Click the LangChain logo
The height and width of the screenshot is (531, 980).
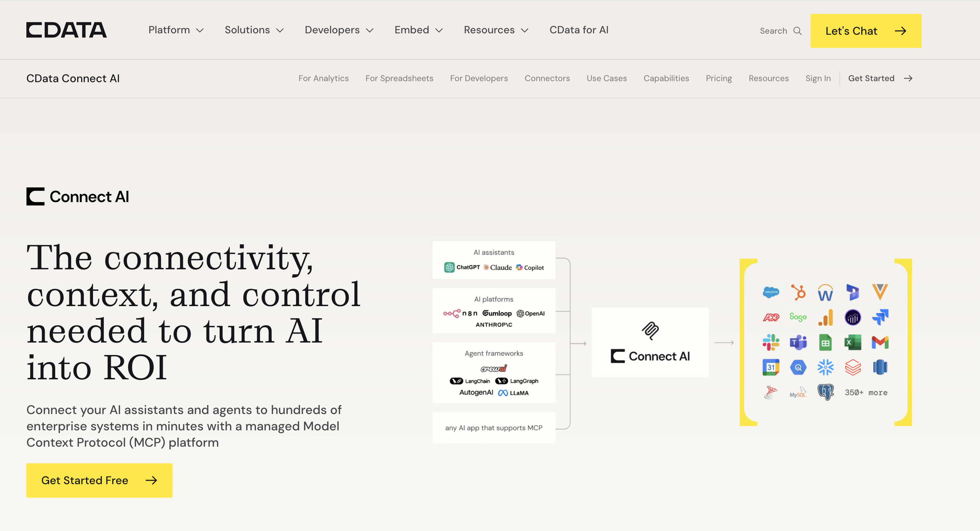click(x=470, y=381)
